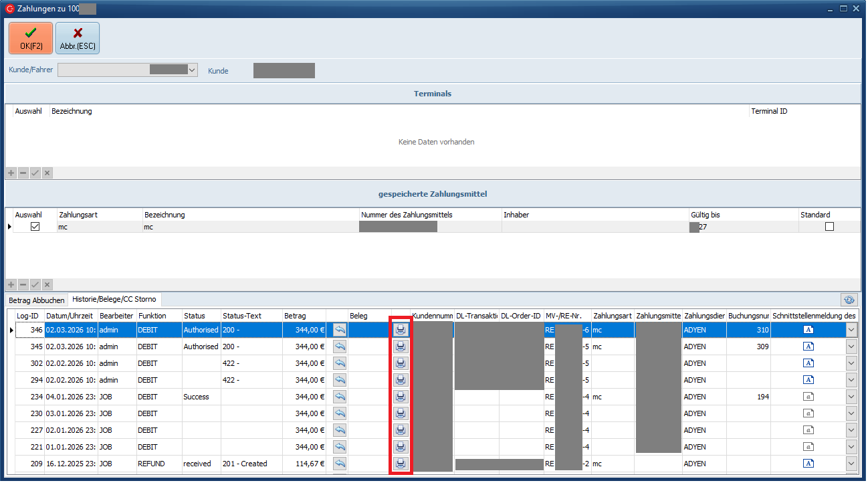Confirm with the OK(F2) button
868x483 pixels.
[31, 38]
